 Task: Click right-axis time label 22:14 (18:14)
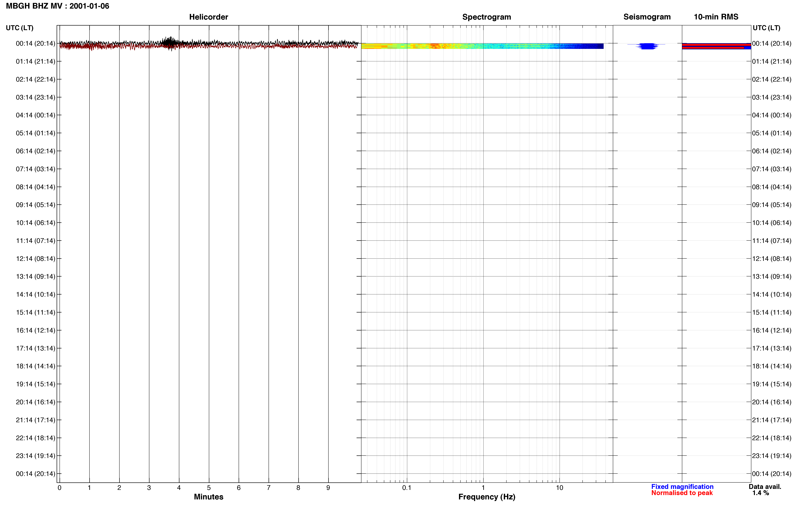[x=772, y=438]
